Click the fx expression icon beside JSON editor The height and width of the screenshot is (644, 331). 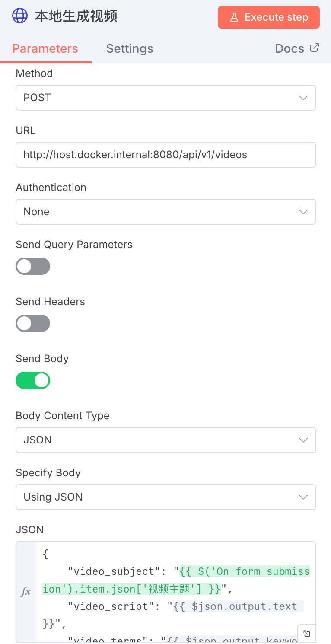click(25, 592)
